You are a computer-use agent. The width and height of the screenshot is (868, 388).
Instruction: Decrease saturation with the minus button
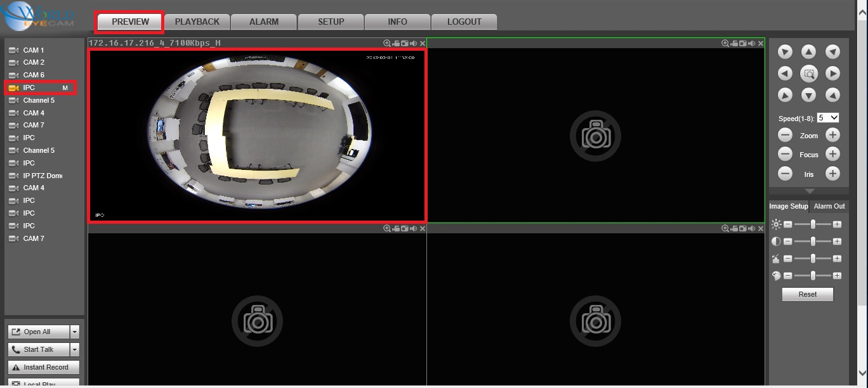(788, 259)
